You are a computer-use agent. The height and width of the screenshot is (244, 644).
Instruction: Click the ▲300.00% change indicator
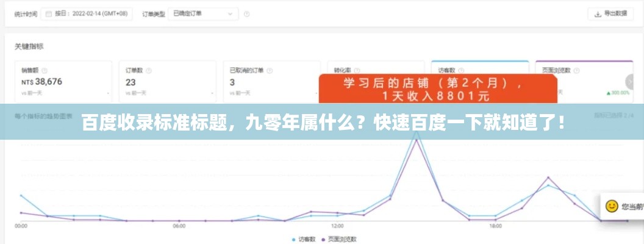(x=618, y=93)
